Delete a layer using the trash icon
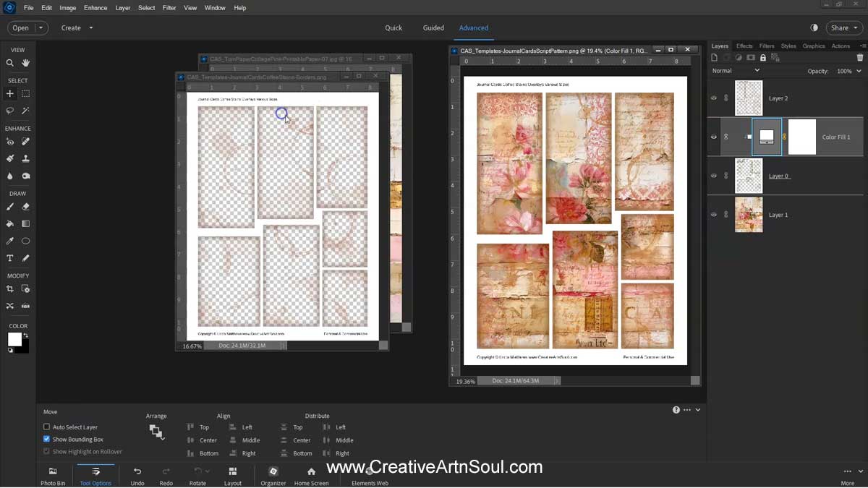Screen dimensions: 868x488 tap(860, 57)
